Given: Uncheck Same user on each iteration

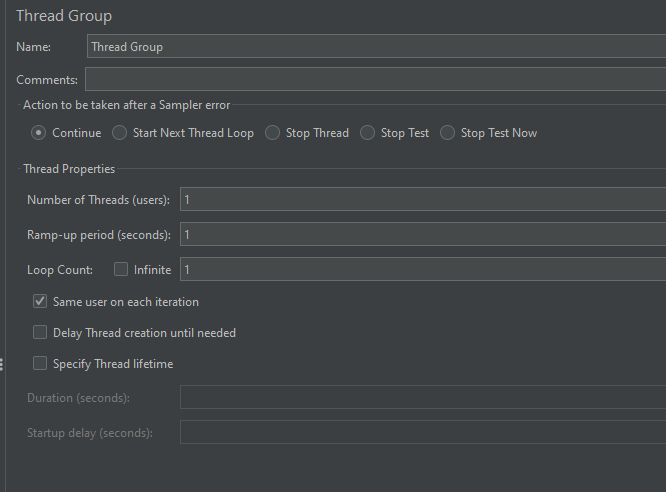Looking at the screenshot, I should (x=40, y=302).
